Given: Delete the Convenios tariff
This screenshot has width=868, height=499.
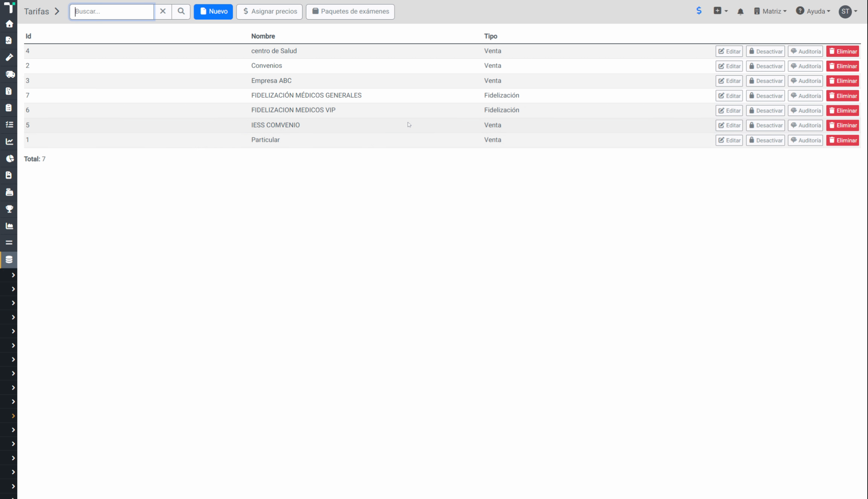Looking at the screenshot, I should point(843,66).
